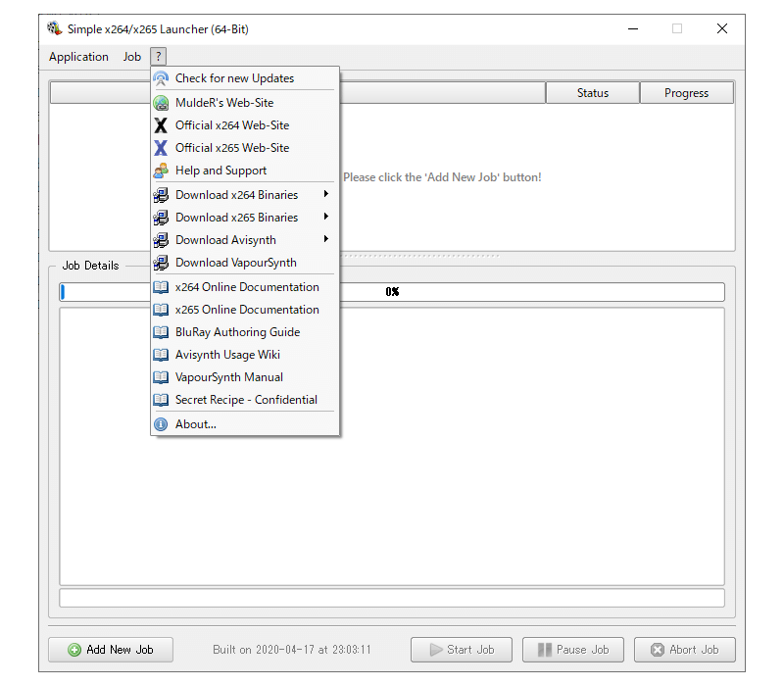Click the 'Please click the Add New Job' hint text

click(x=442, y=177)
